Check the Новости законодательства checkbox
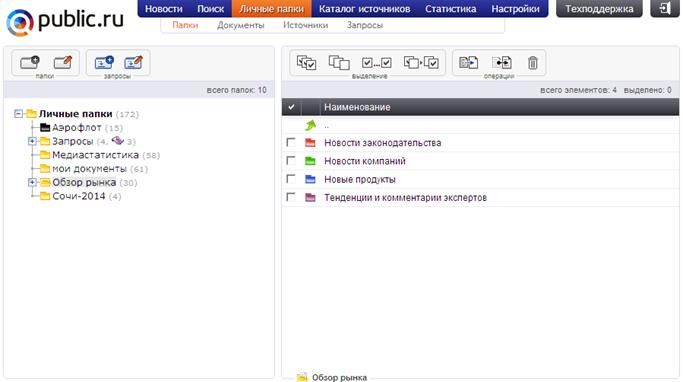This screenshot has width=683, height=382. click(x=291, y=142)
